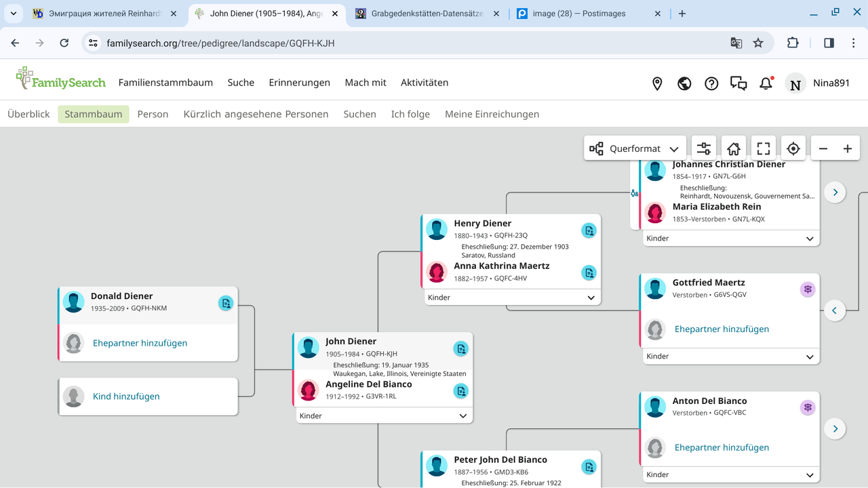Expand Kinder of Anton Del Bianco
Screen dimensions: 868x488
tap(731, 474)
